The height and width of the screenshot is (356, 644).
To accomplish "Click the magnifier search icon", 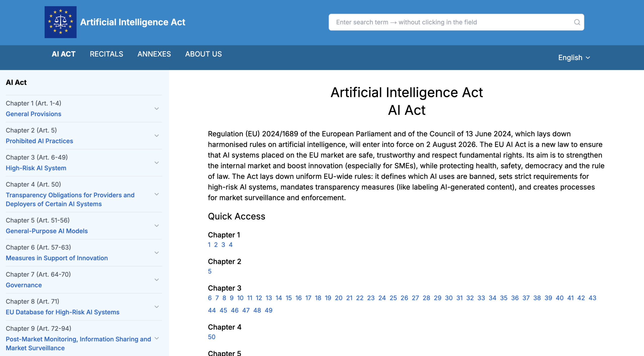I will click(x=577, y=22).
